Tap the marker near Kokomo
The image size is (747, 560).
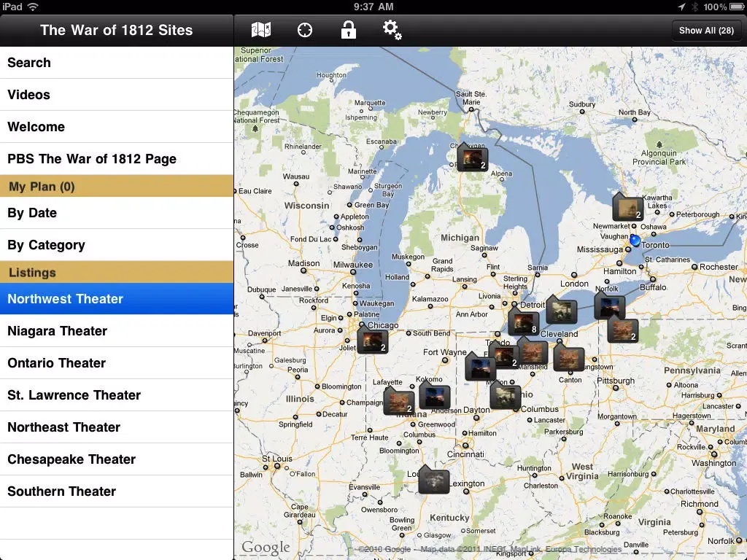tap(435, 394)
